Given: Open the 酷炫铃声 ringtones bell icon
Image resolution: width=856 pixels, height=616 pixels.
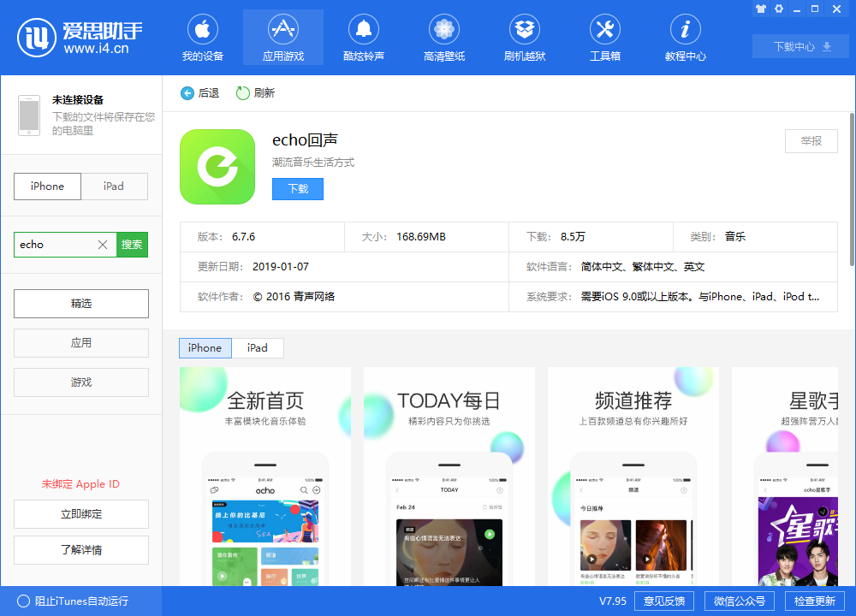Looking at the screenshot, I should (x=364, y=29).
